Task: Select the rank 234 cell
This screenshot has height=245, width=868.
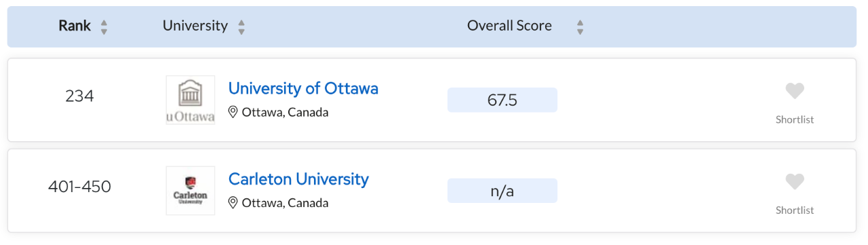Action: tap(79, 96)
